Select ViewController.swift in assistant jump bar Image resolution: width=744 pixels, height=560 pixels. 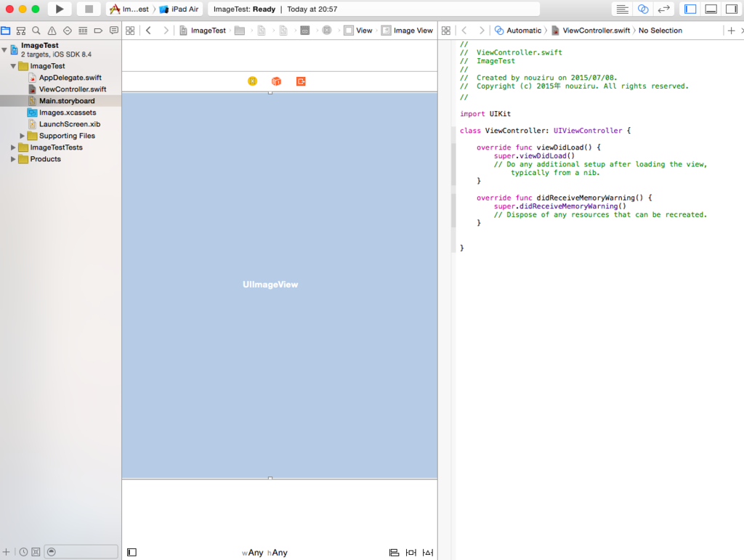(591, 31)
